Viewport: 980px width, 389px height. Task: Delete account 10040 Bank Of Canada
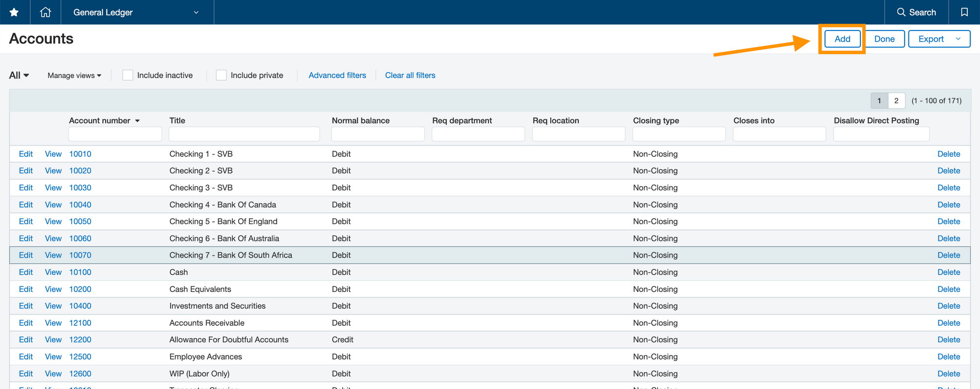point(949,205)
